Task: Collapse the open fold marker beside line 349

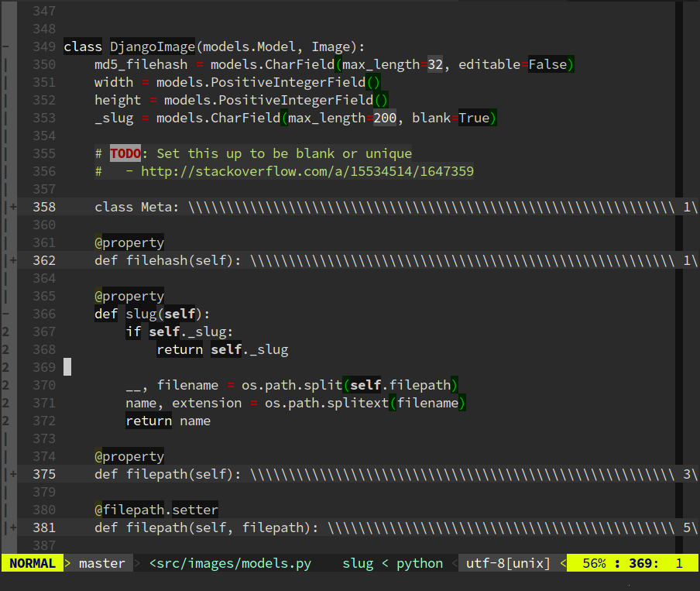Action: click(x=6, y=46)
